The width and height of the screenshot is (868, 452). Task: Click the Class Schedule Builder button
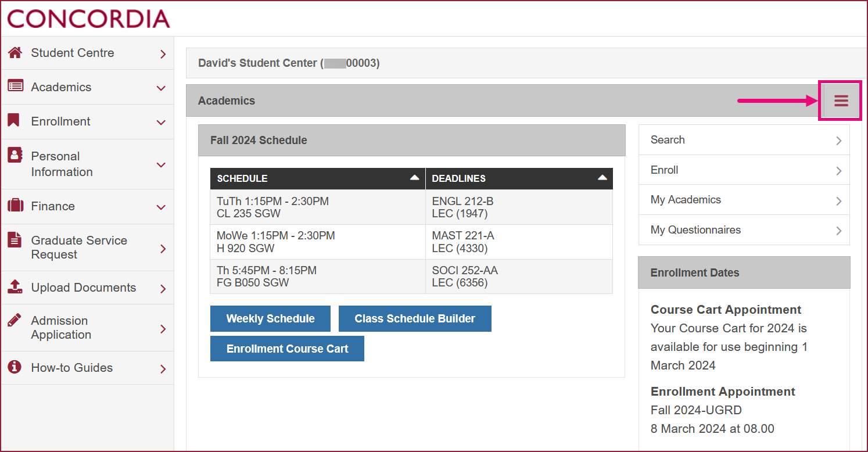pos(415,318)
